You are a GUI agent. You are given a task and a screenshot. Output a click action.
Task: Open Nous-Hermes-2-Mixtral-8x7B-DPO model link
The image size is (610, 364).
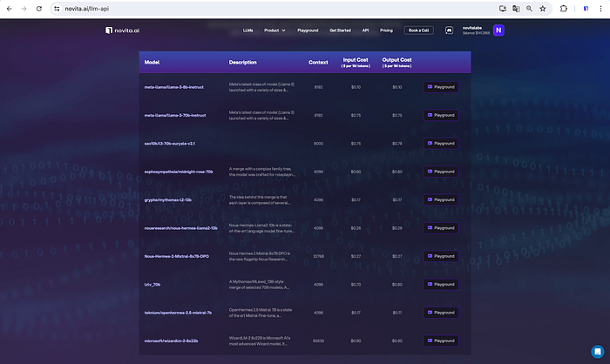click(177, 256)
